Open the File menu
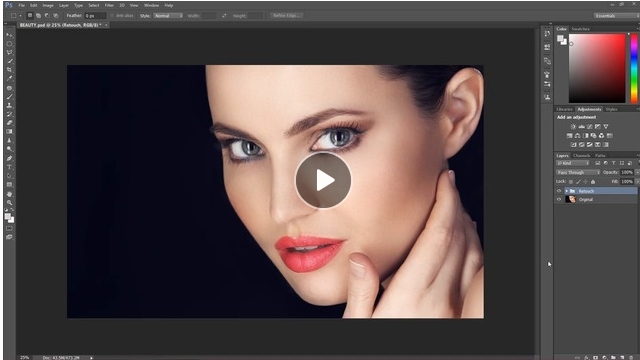 coord(21,5)
